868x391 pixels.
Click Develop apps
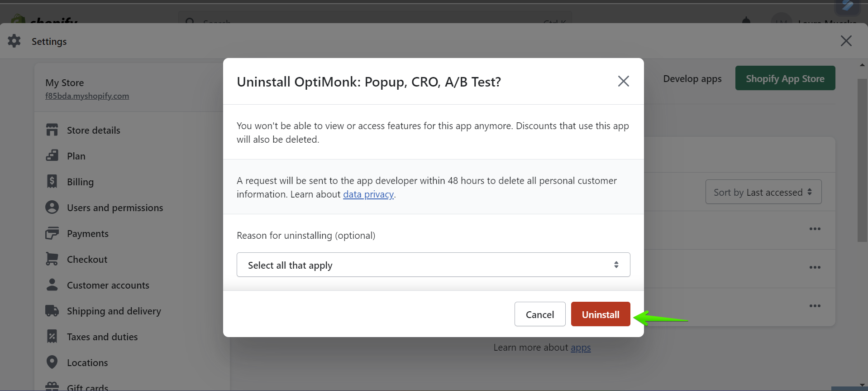692,78
